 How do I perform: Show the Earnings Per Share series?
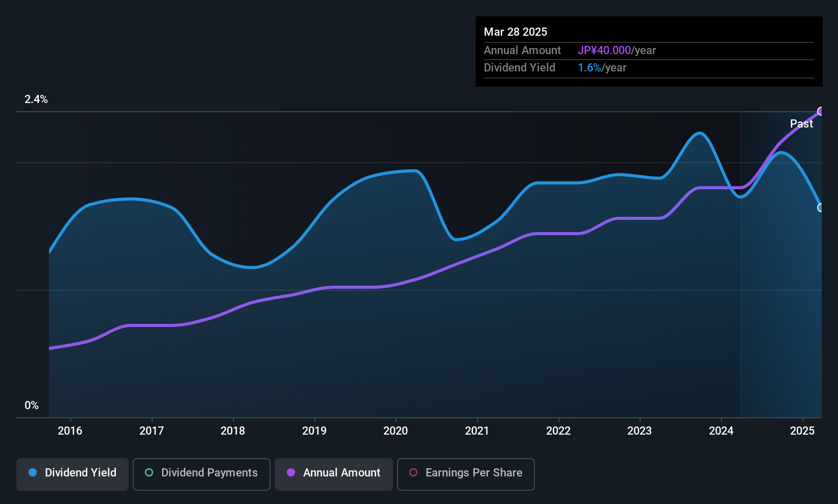tap(465, 474)
